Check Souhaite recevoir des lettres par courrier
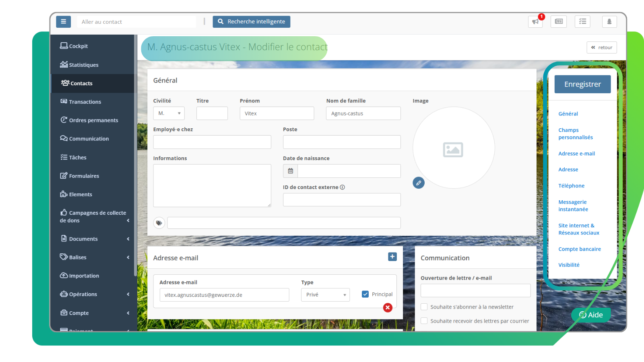The height and width of the screenshot is (362, 644). point(424,321)
